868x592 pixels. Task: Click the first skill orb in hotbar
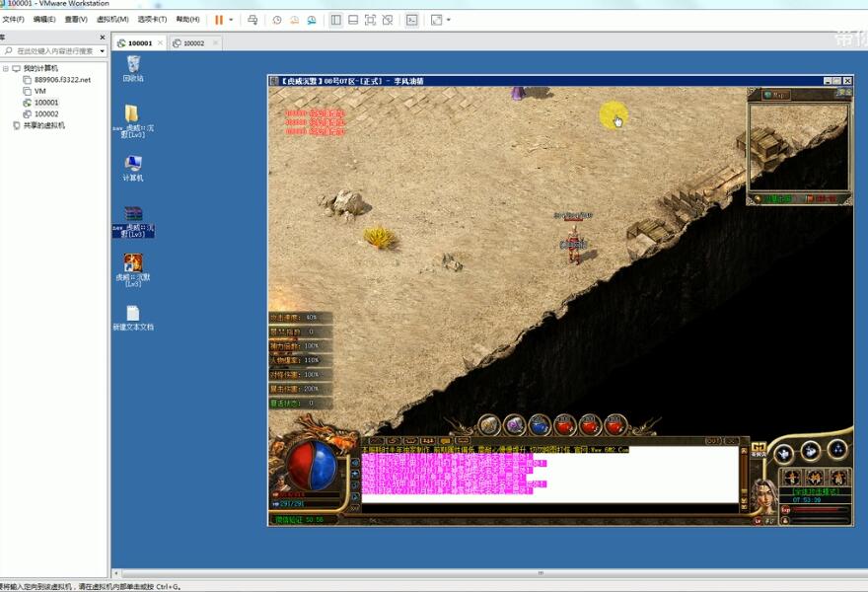point(489,425)
